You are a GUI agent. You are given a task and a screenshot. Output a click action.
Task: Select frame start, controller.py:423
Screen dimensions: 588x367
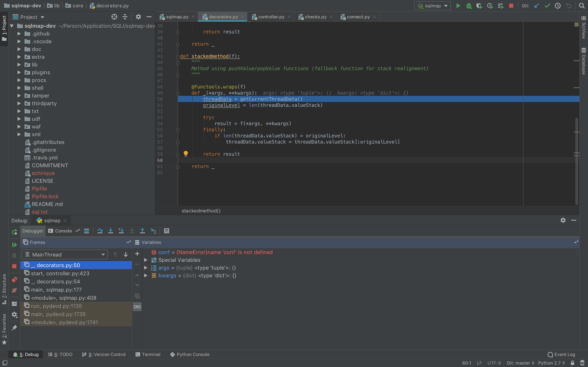(60, 273)
